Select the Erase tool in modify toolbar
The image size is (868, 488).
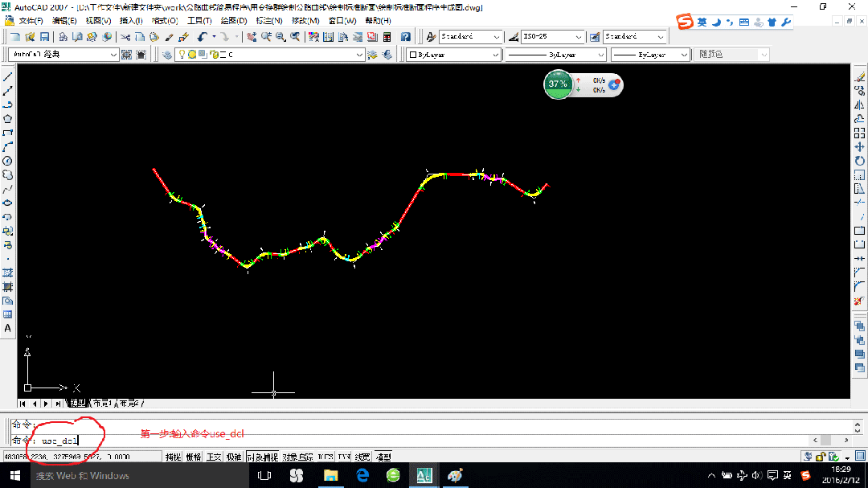859,77
